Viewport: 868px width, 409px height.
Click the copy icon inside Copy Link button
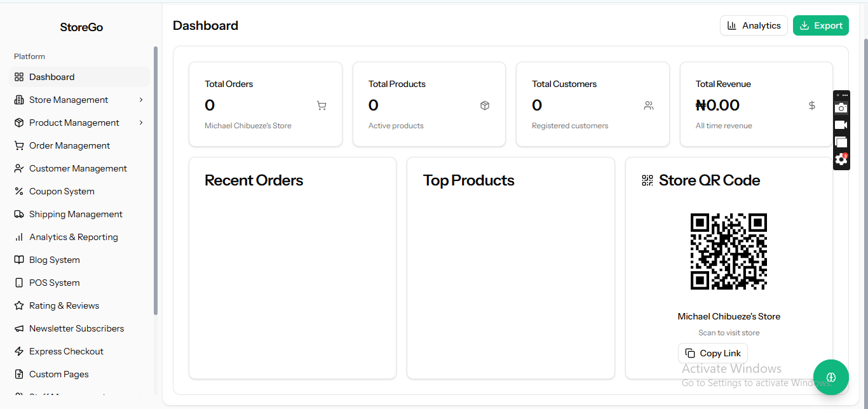click(x=690, y=353)
